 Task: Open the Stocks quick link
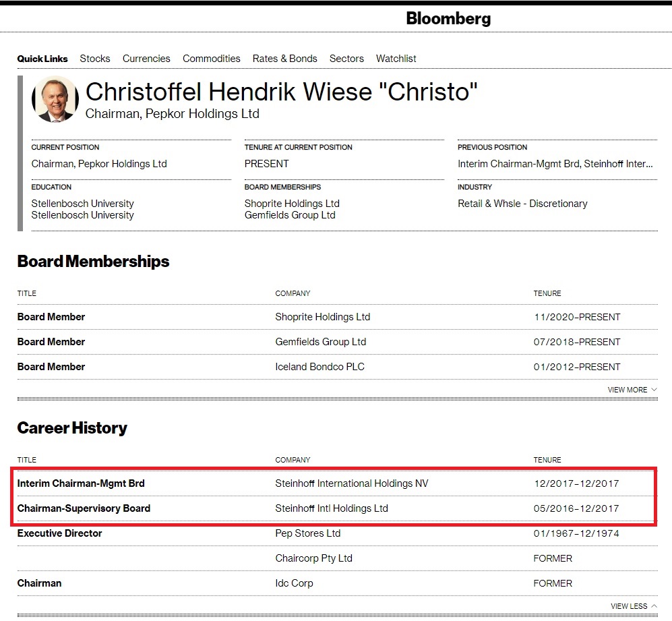[95, 59]
